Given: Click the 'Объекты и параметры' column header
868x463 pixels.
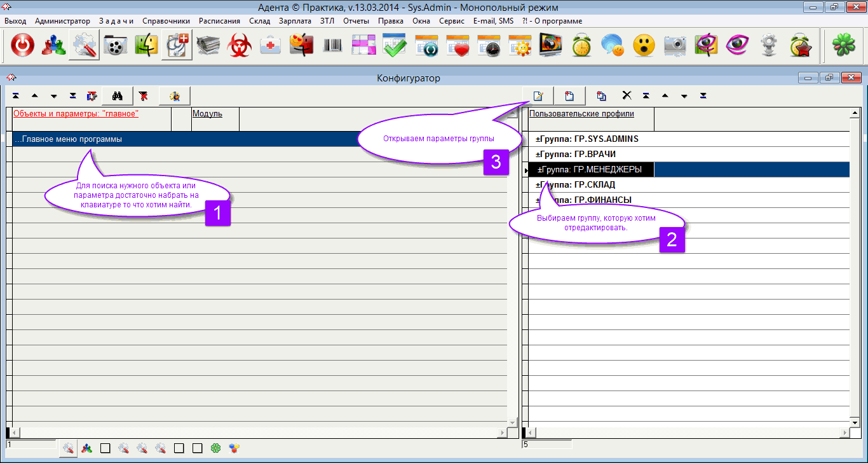Looking at the screenshot, I should point(76,114).
